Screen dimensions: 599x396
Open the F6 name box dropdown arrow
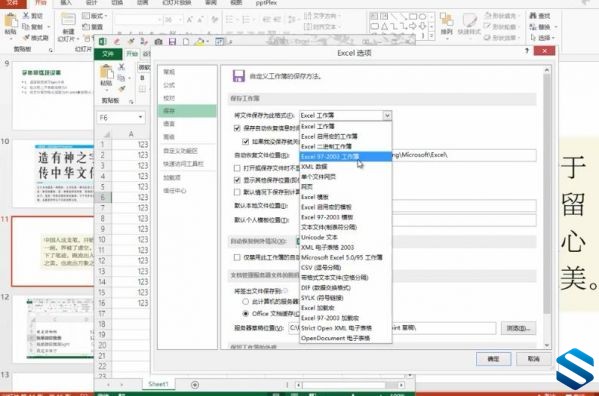[141, 117]
